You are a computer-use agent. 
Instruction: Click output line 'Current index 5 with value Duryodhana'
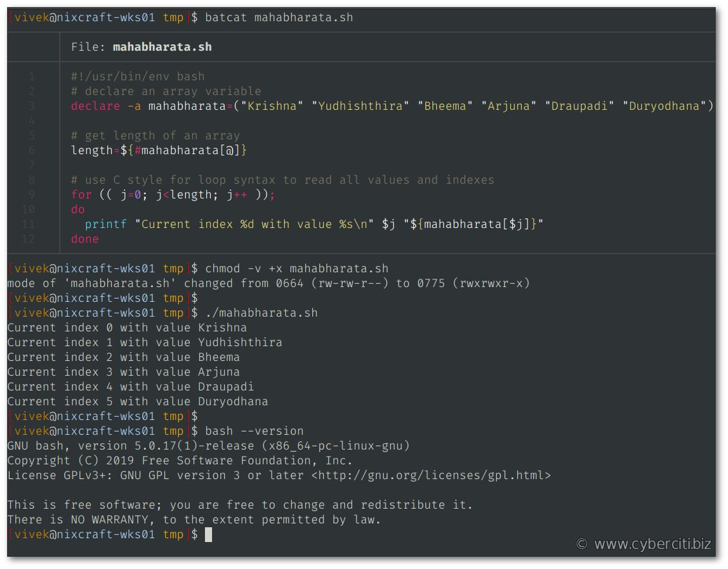138,402
